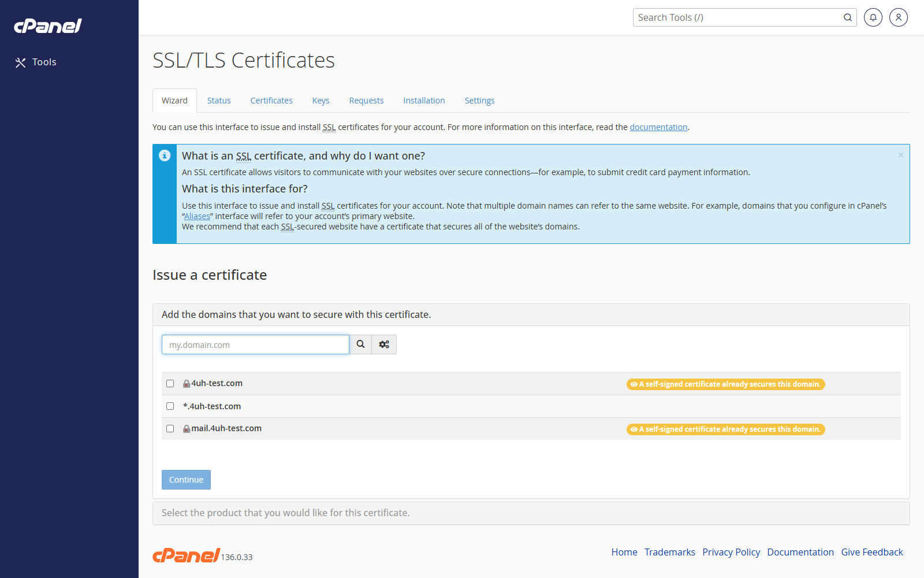Go to the Keys tab
The width and height of the screenshot is (924, 578).
[321, 101]
